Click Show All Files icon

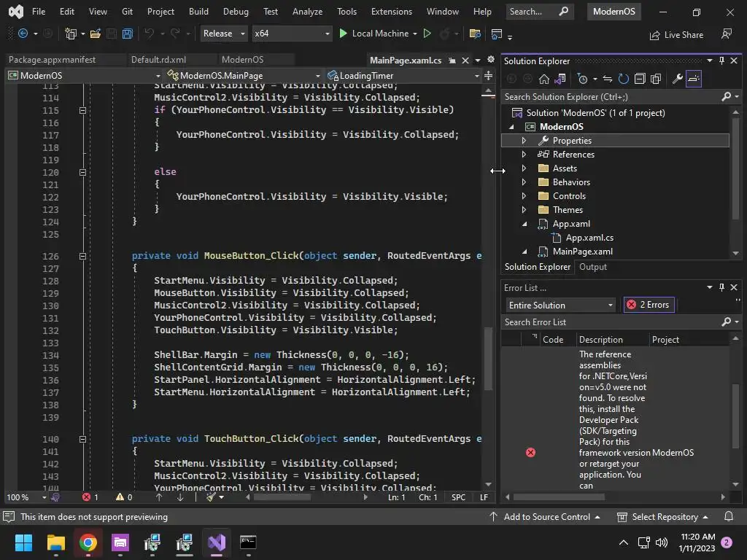click(x=656, y=79)
